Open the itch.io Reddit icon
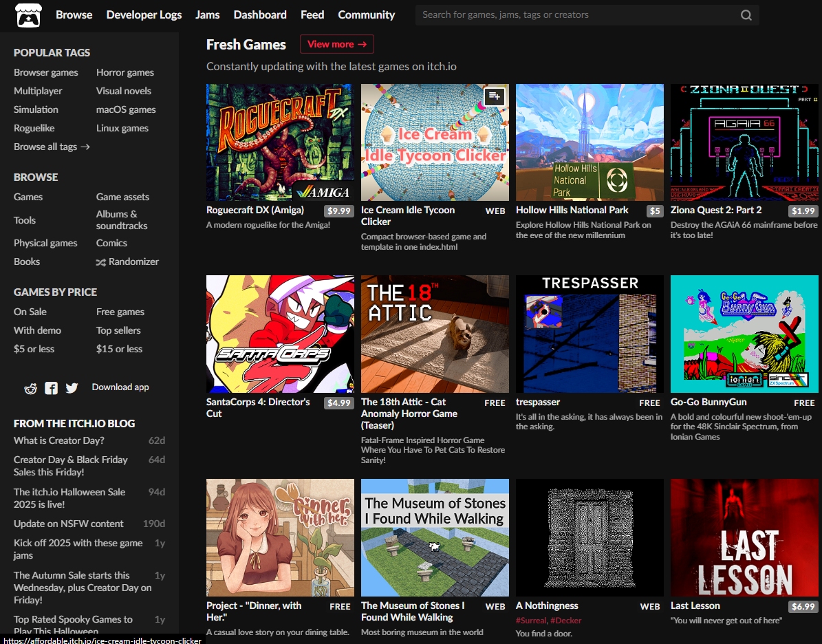The height and width of the screenshot is (644, 822). coord(30,388)
